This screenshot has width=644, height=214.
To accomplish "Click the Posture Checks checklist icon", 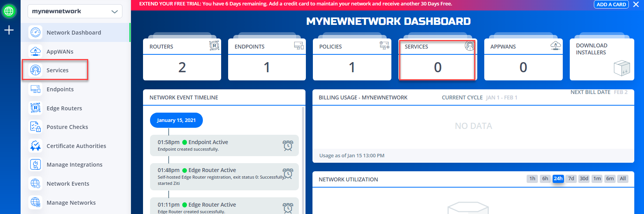I will tap(35, 127).
